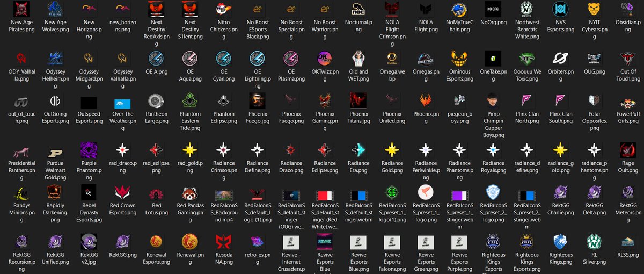Click the 'piegeon_boys.png' file name
This screenshot has height=274, width=644.
(x=459, y=118)
